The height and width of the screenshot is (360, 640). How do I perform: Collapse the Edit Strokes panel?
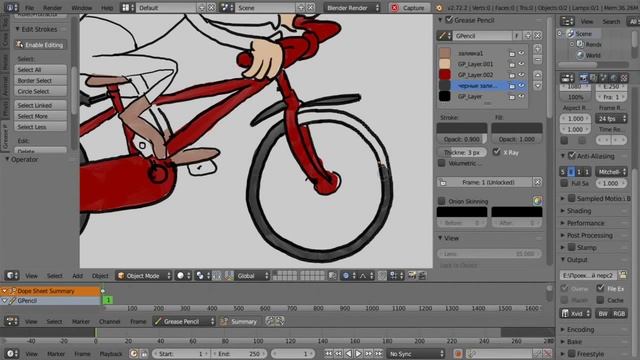coord(18,29)
